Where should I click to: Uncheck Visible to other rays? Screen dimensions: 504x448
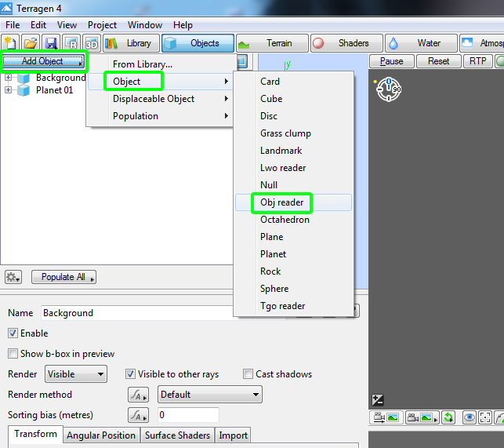(130, 374)
